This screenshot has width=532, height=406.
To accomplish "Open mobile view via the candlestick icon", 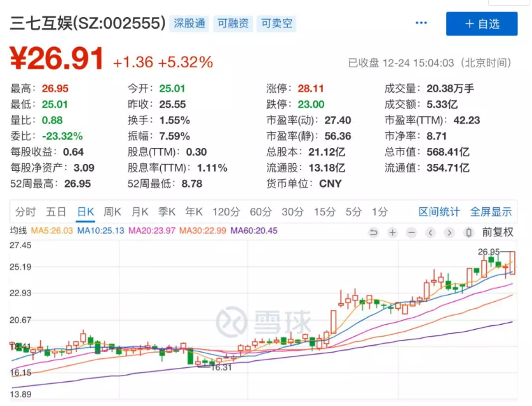I will point(468,232).
